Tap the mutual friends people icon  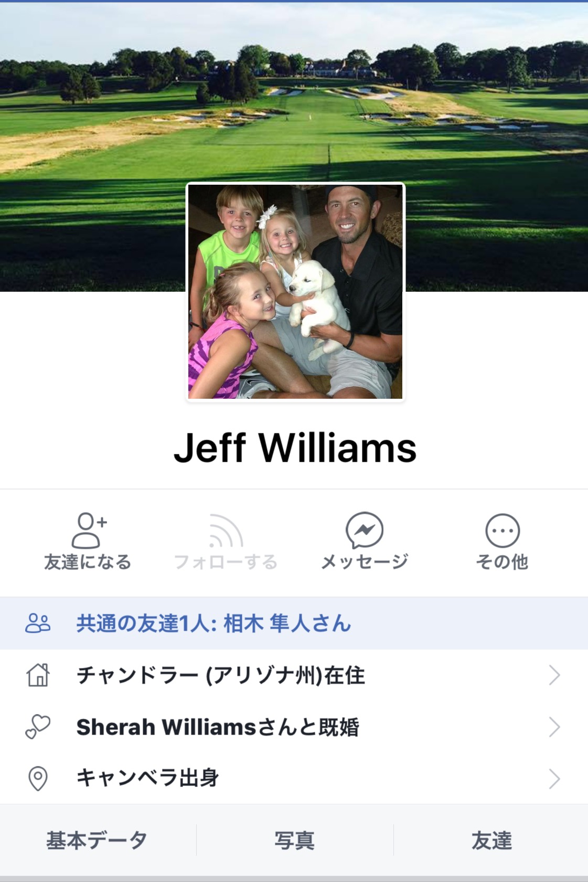(x=38, y=623)
